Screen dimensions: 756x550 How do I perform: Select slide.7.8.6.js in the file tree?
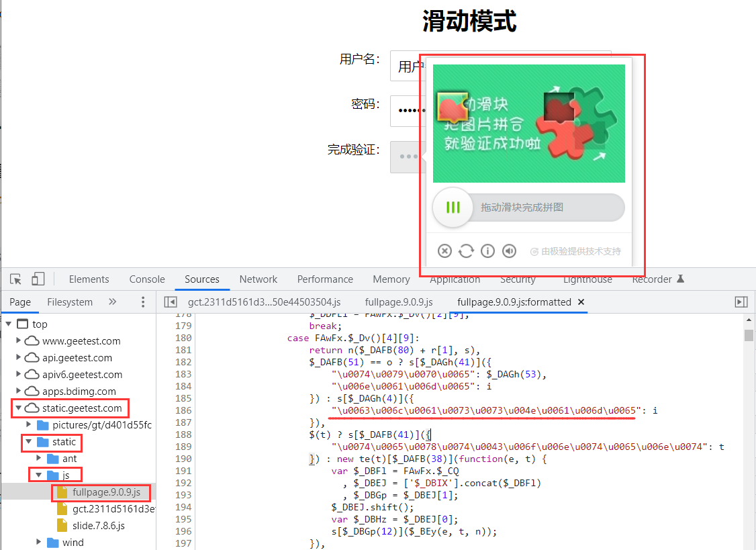(x=98, y=526)
